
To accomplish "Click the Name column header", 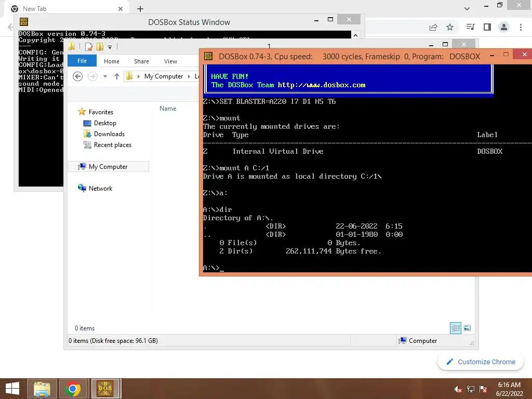I will [168, 109].
